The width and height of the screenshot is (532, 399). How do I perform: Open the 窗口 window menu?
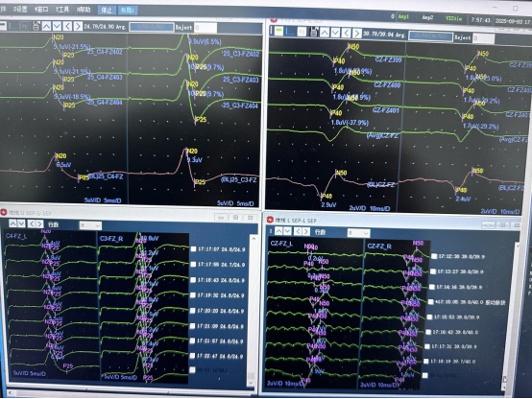tap(41, 10)
